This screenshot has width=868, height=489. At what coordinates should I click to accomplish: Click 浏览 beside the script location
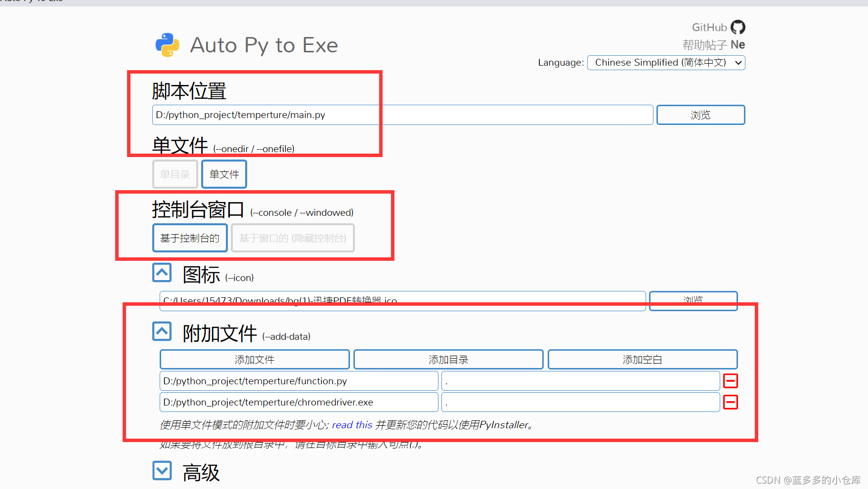coord(700,115)
